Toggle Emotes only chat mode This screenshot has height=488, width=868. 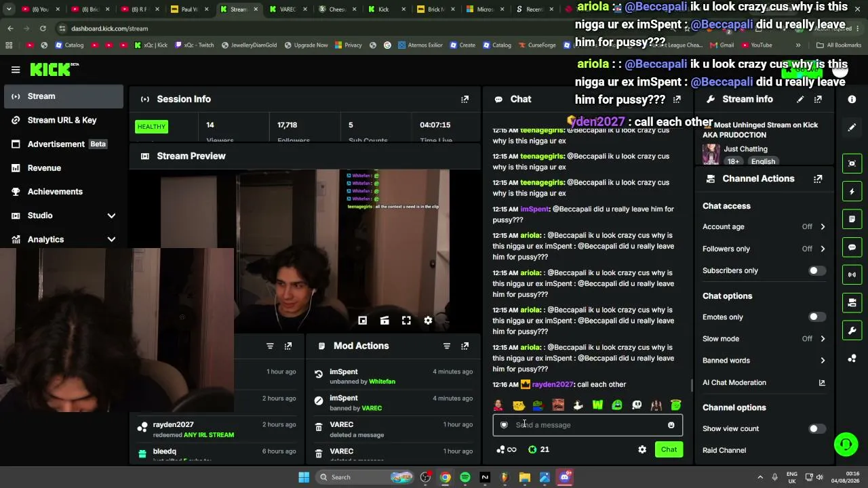tap(817, 317)
